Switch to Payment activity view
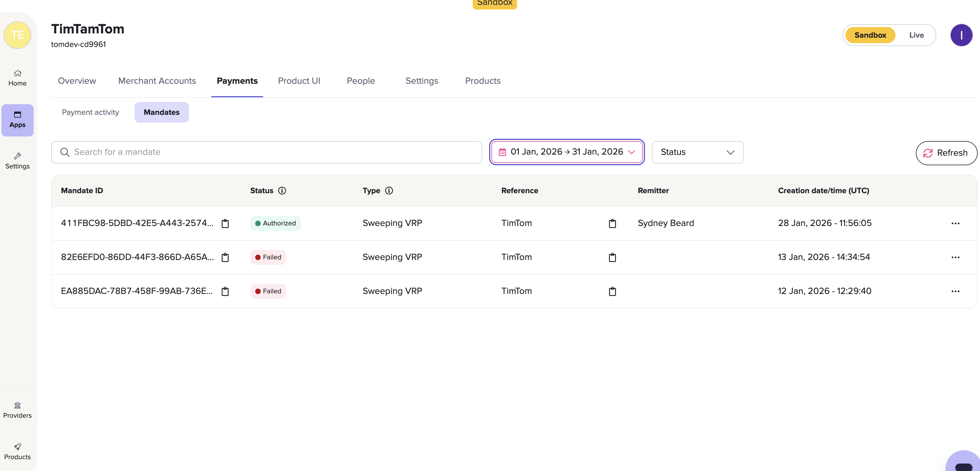Viewport: 980px width, 471px height. pyautogui.click(x=91, y=112)
